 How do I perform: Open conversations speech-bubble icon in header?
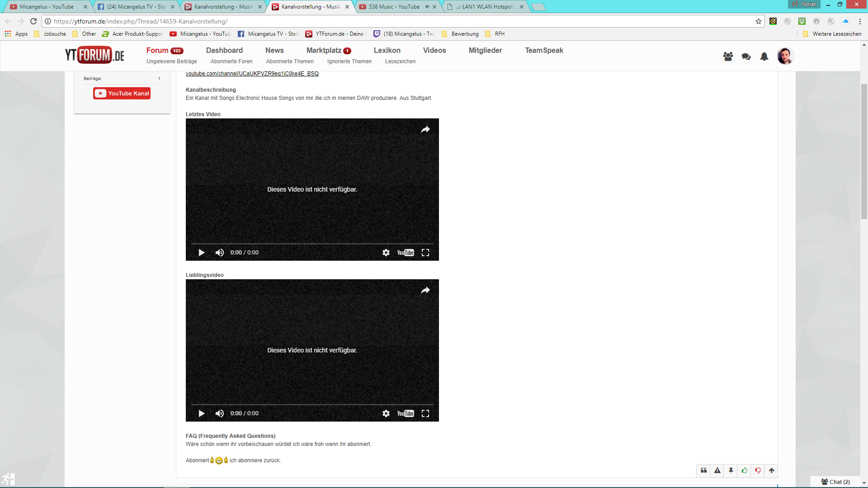click(746, 56)
